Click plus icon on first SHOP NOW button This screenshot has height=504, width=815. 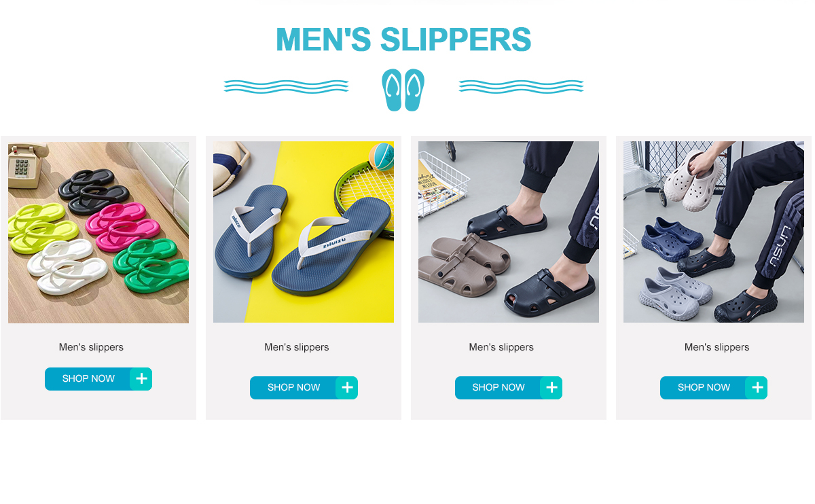(141, 379)
